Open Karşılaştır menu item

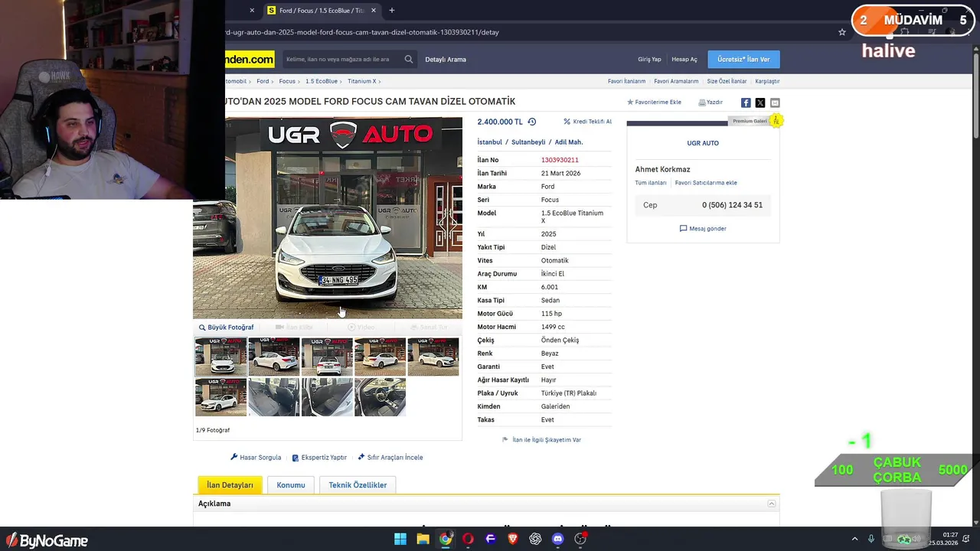coord(767,81)
